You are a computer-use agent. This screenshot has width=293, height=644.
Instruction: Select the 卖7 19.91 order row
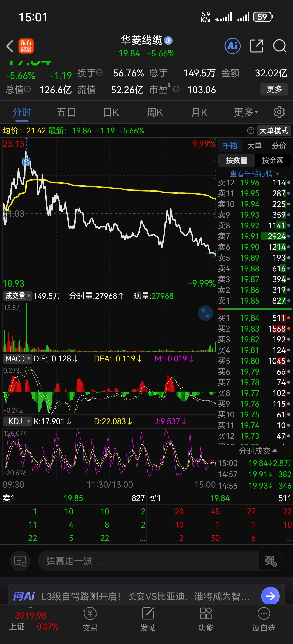tap(254, 236)
